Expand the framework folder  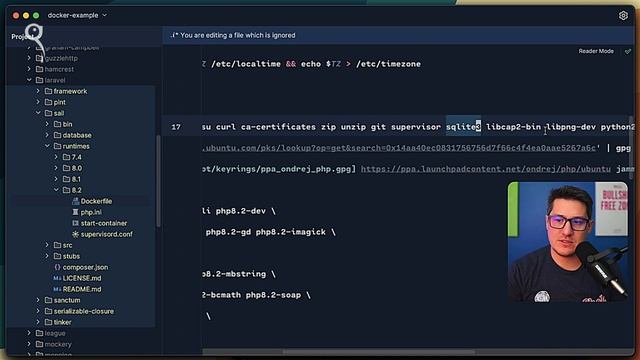(38, 91)
